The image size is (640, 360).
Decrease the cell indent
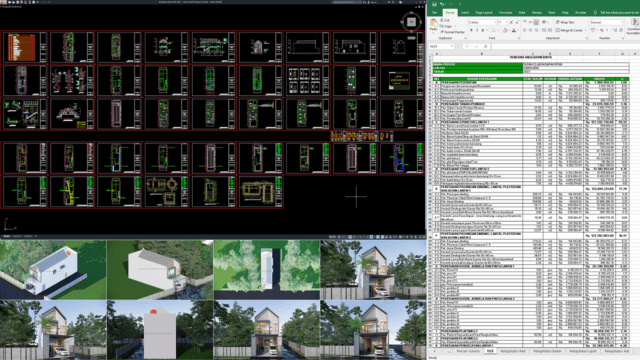pyautogui.click(x=544, y=30)
